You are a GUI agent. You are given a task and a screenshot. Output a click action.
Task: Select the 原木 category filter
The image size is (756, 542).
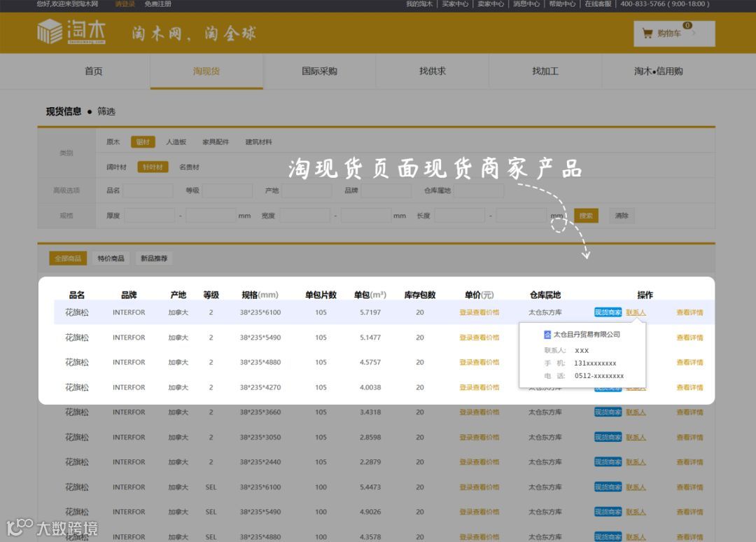113,141
